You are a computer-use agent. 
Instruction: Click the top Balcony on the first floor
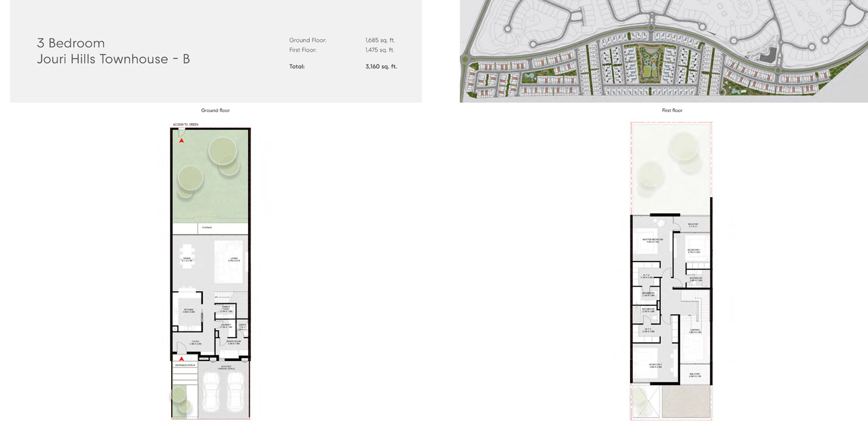(693, 225)
